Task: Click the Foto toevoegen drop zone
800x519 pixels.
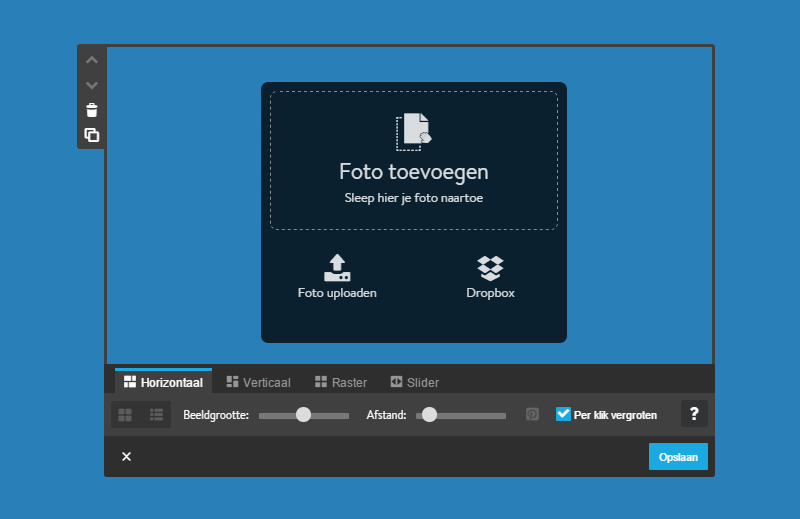Action: point(414,160)
